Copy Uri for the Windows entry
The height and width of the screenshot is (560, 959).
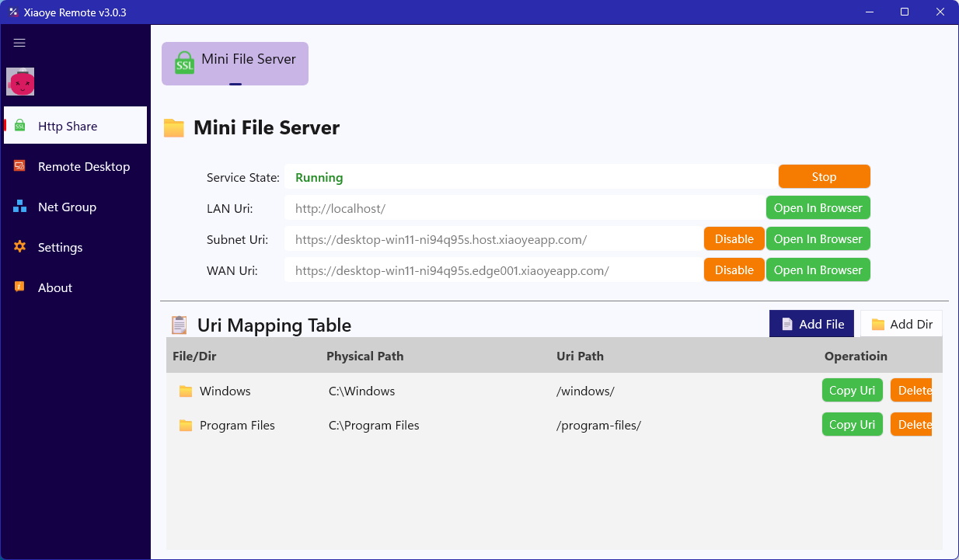tap(852, 390)
